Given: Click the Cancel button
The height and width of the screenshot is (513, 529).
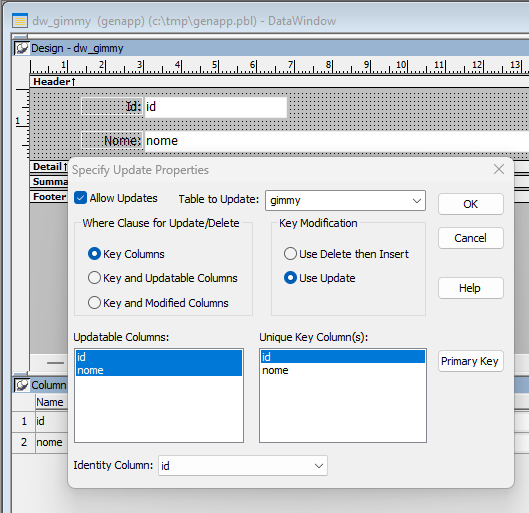Looking at the screenshot, I should point(471,238).
